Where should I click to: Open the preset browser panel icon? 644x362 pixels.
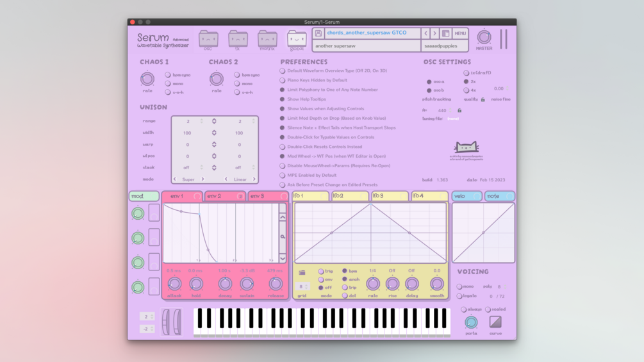(x=445, y=33)
